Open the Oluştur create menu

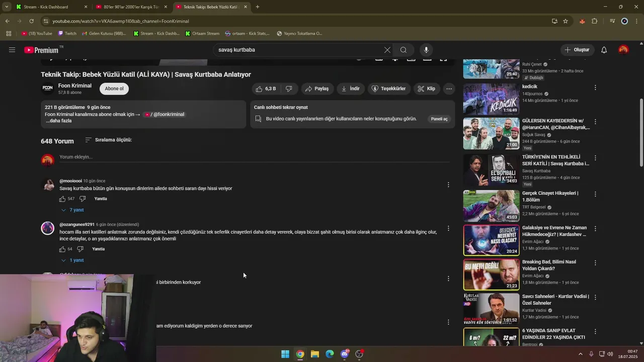pyautogui.click(x=577, y=50)
